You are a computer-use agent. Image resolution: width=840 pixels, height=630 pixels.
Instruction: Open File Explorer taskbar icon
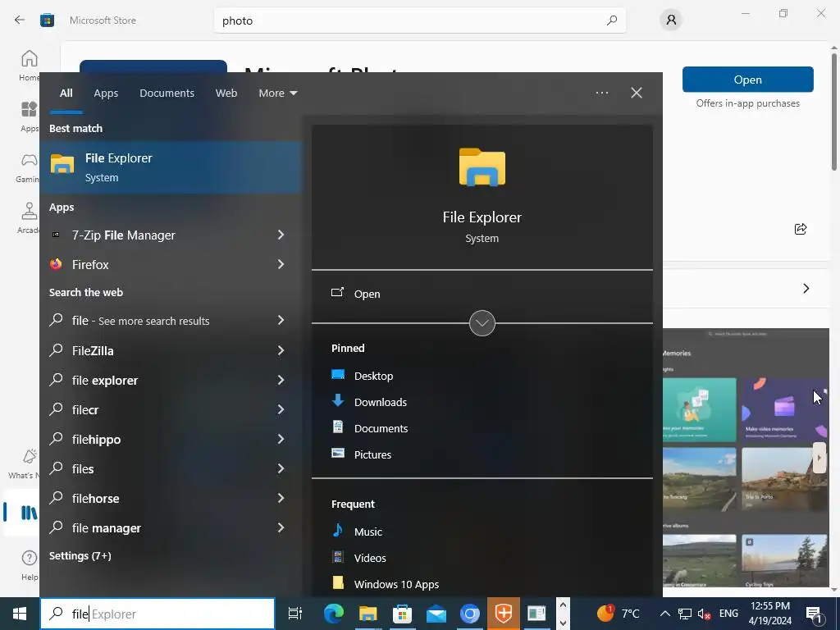click(x=368, y=614)
